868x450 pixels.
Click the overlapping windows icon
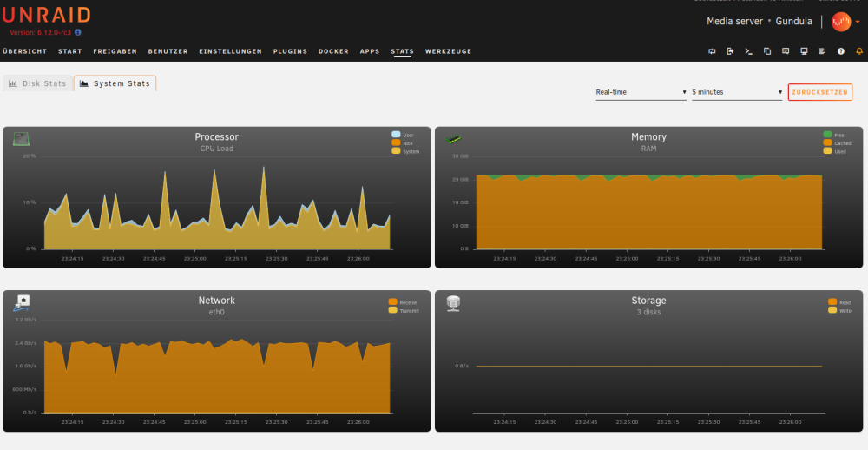767,51
